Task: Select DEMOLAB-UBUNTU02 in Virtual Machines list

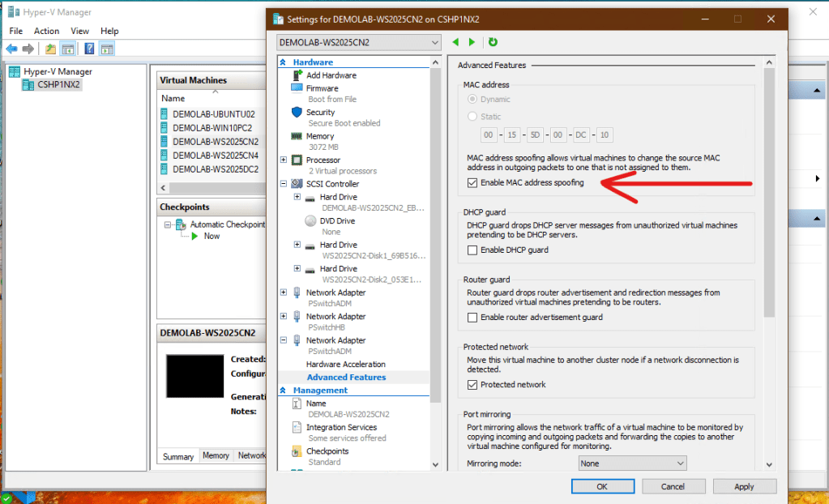Action: (213, 114)
